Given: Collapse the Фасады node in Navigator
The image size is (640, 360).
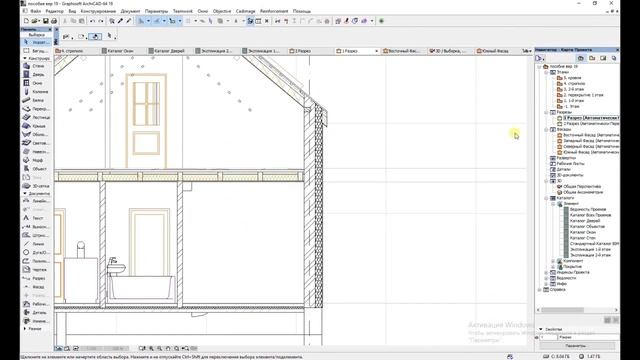Looking at the screenshot, I should point(546,129).
